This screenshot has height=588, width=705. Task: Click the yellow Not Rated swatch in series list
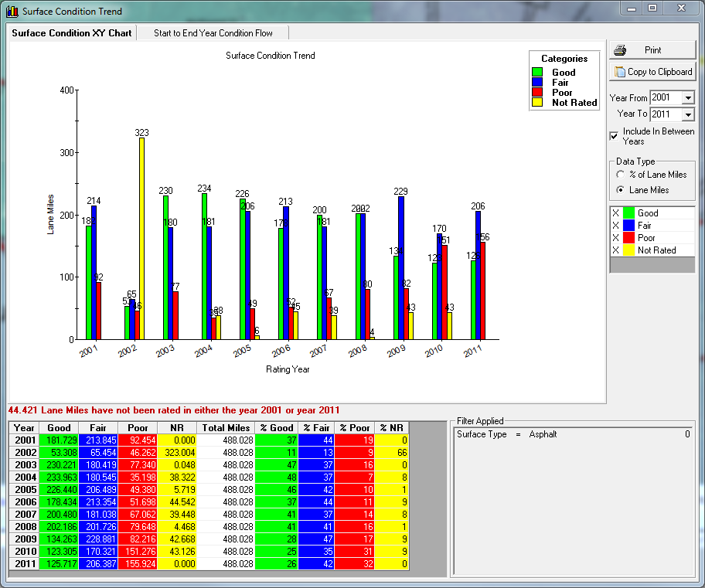click(628, 250)
